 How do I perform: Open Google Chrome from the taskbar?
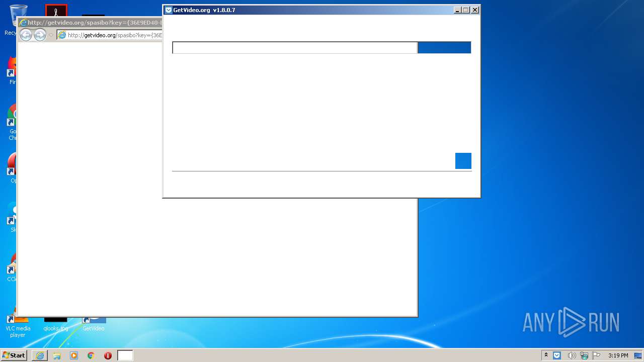click(91, 355)
